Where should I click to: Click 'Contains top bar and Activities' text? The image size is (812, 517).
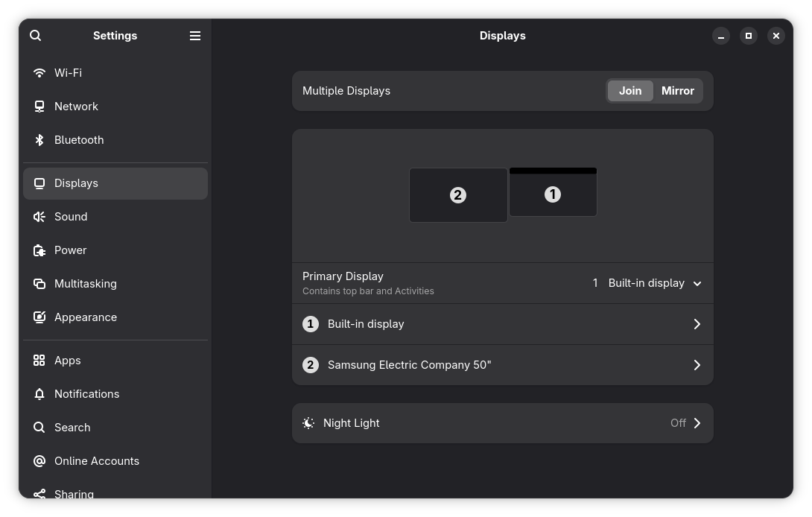[x=368, y=291]
